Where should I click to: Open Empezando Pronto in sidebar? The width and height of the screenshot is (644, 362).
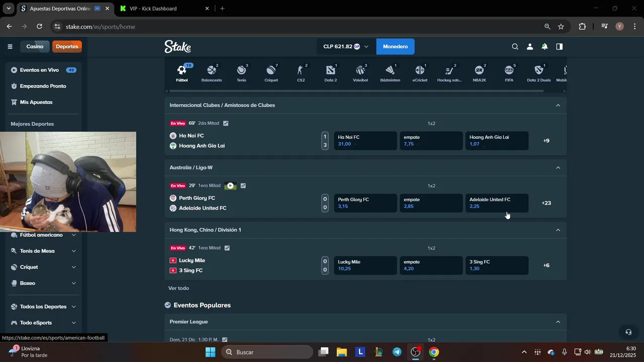point(44,86)
